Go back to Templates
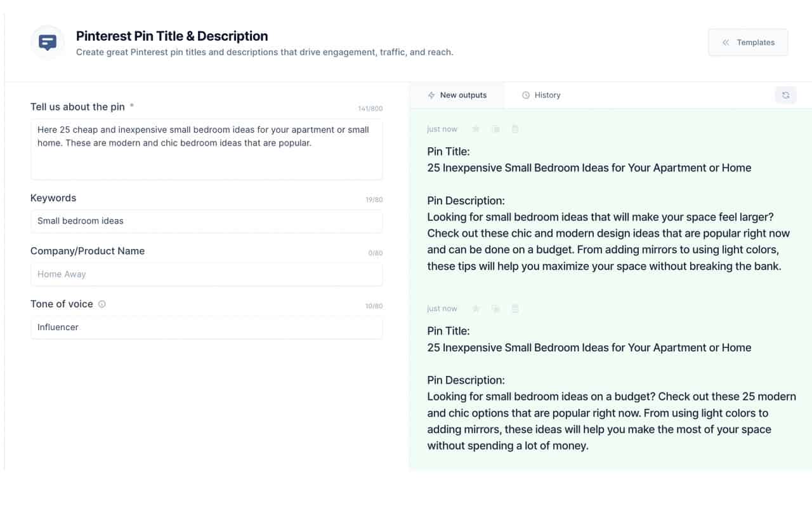Viewport: 812px width, 508px height. pos(748,43)
